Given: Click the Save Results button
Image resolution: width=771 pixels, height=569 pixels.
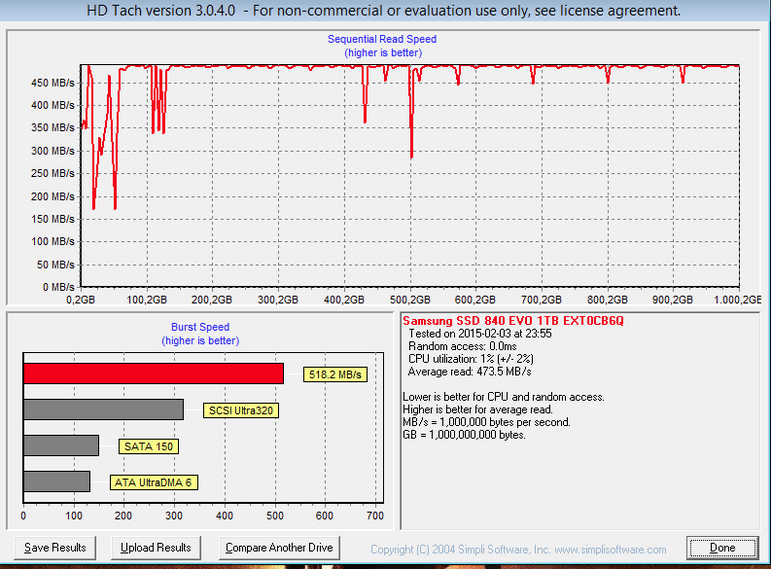Looking at the screenshot, I should pyautogui.click(x=55, y=547).
